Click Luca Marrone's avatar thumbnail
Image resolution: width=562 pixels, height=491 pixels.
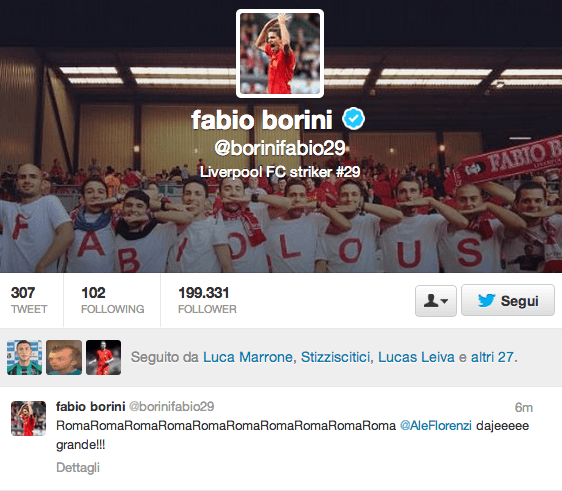pos(24,357)
